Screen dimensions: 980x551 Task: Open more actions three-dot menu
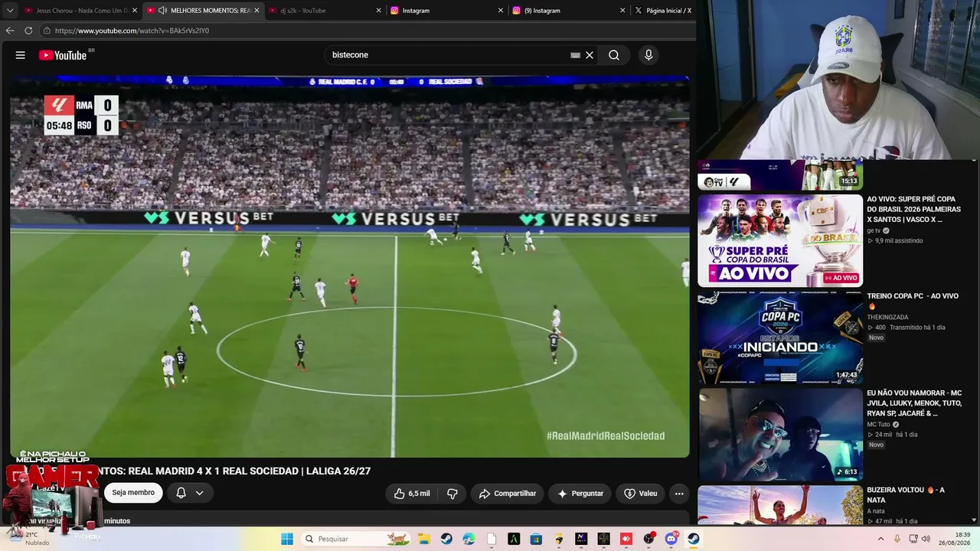[x=679, y=494]
